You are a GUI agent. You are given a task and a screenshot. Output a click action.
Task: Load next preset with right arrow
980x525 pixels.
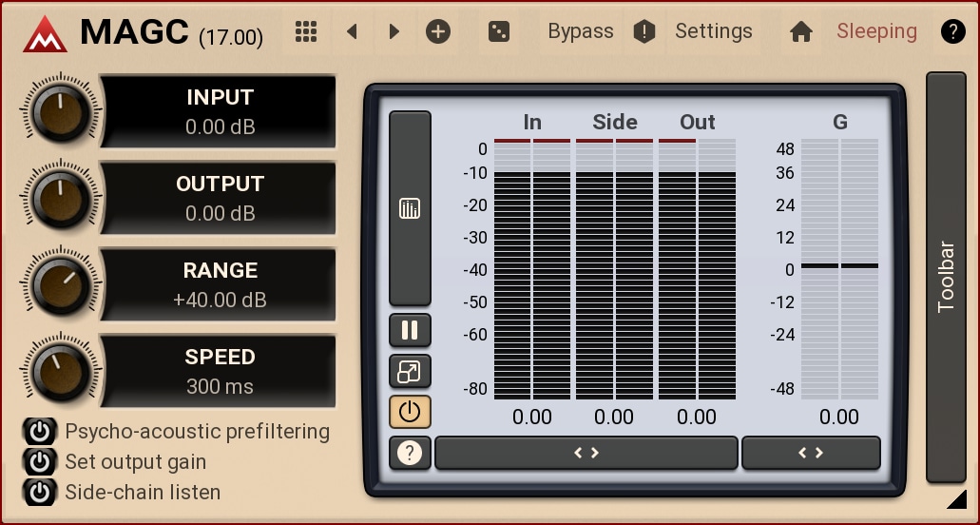(394, 31)
